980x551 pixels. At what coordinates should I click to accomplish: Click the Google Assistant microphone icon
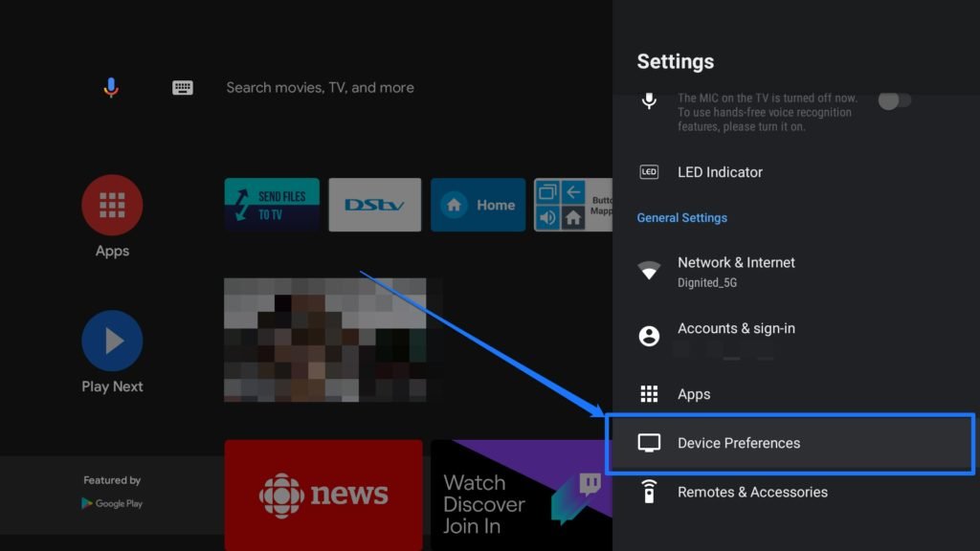coord(111,88)
